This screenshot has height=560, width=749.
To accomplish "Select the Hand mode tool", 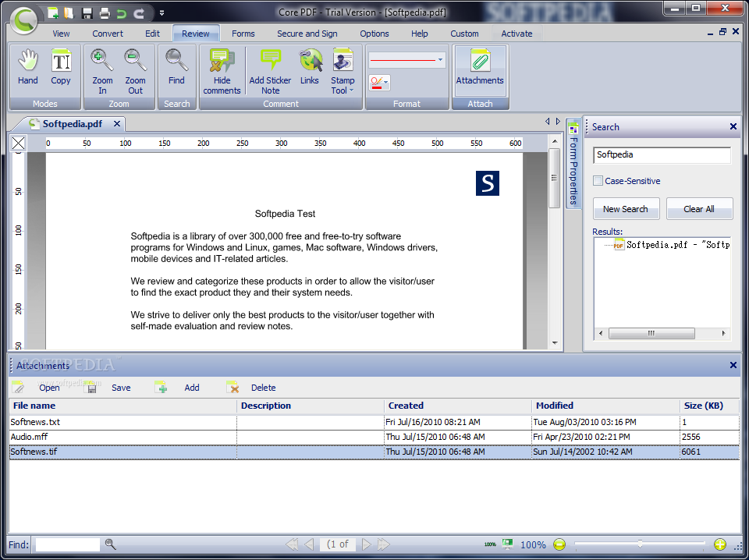I will pos(28,68).
